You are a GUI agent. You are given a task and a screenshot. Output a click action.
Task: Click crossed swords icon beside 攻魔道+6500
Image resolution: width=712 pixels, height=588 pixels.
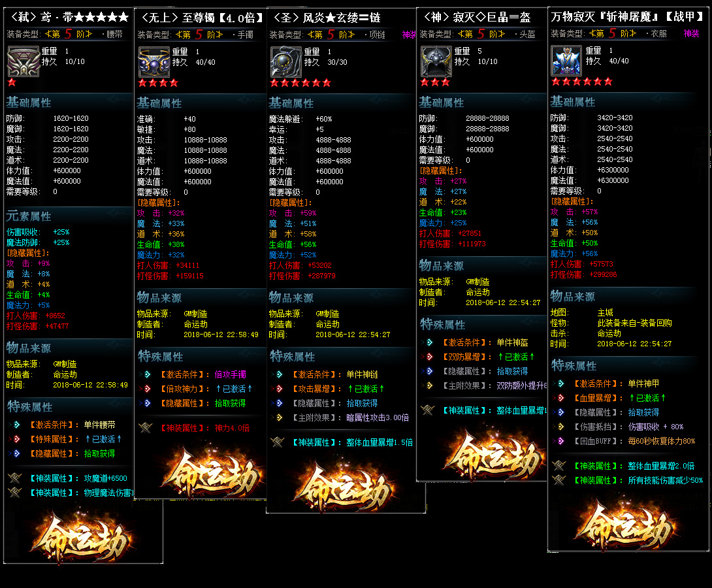pyautogui.click(x=14, y=478)
